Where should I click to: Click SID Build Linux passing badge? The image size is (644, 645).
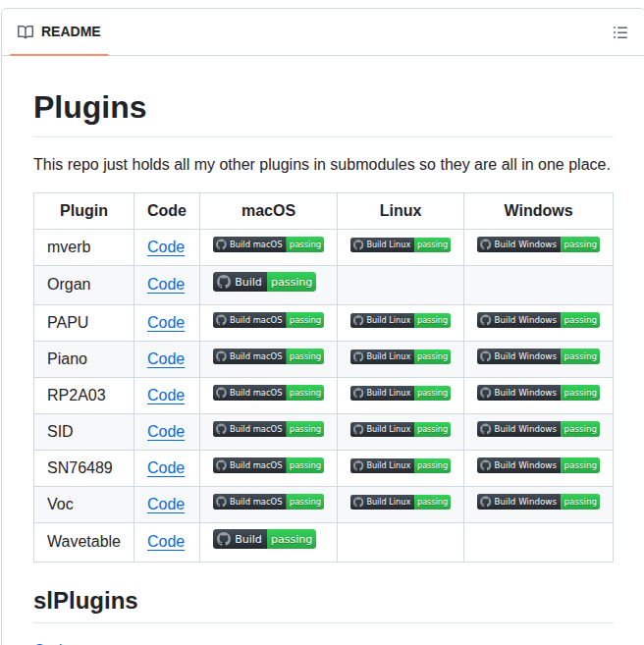[401, 429]
